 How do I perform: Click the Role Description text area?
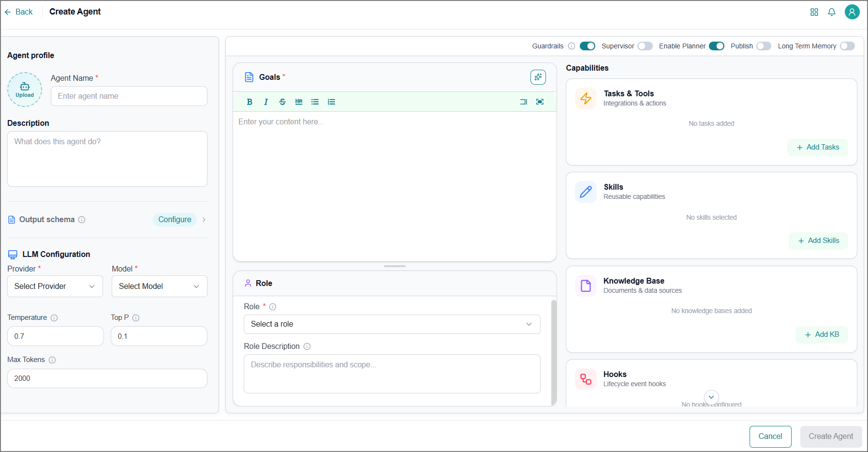(392, 374)
